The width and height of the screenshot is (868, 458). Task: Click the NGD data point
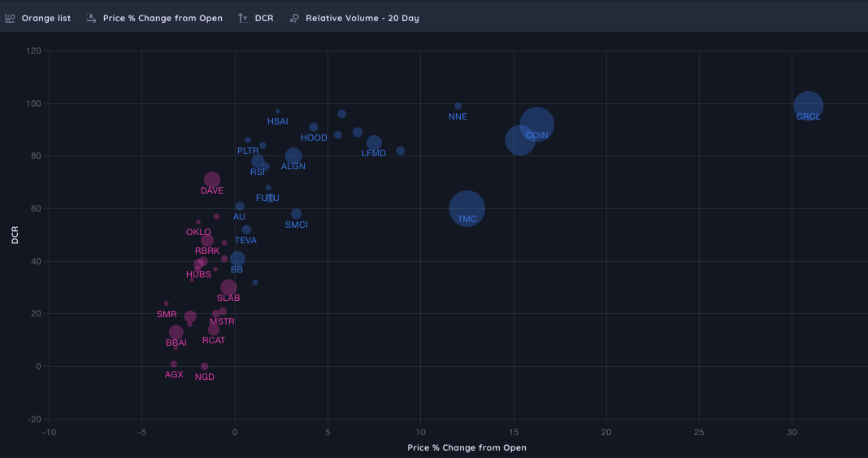(205, 366)
